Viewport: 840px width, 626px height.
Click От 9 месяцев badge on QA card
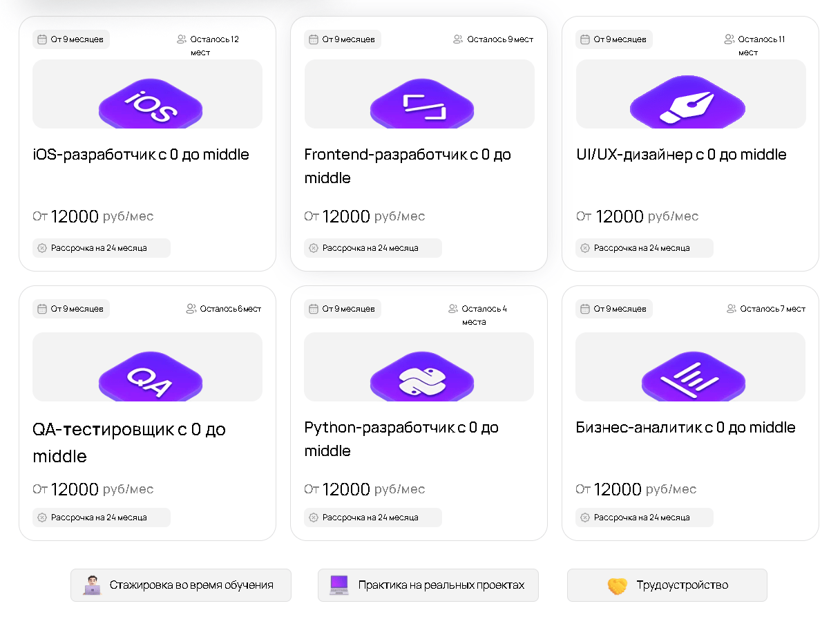click(71, 309)
